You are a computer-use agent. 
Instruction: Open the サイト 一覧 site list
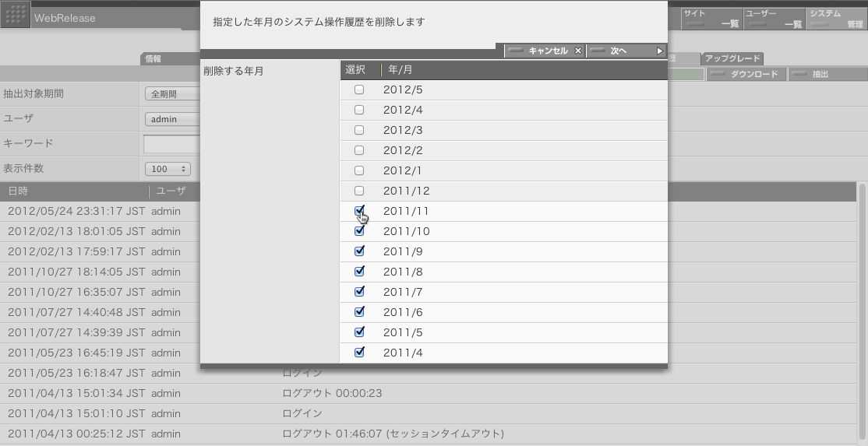[711, 19]
